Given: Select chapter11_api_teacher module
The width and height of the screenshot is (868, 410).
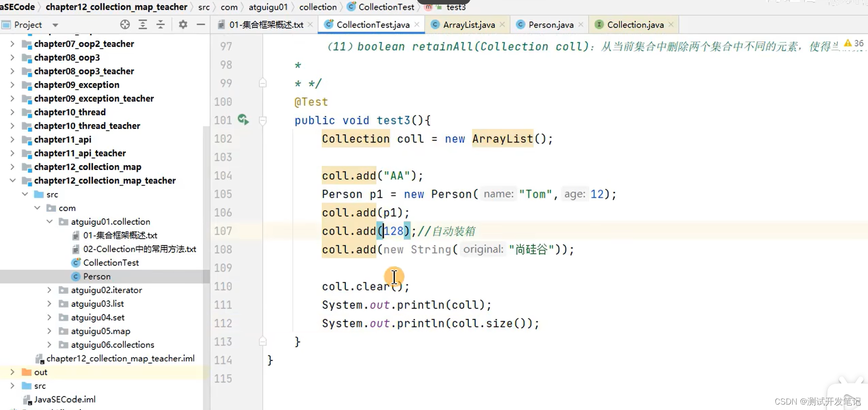Looking at the screenshot, I should tap(80, 153).
